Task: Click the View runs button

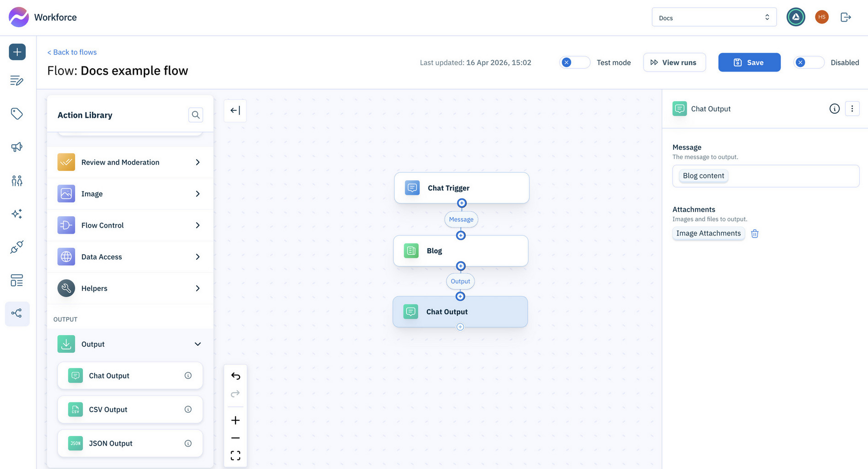Action: (674, 62)
